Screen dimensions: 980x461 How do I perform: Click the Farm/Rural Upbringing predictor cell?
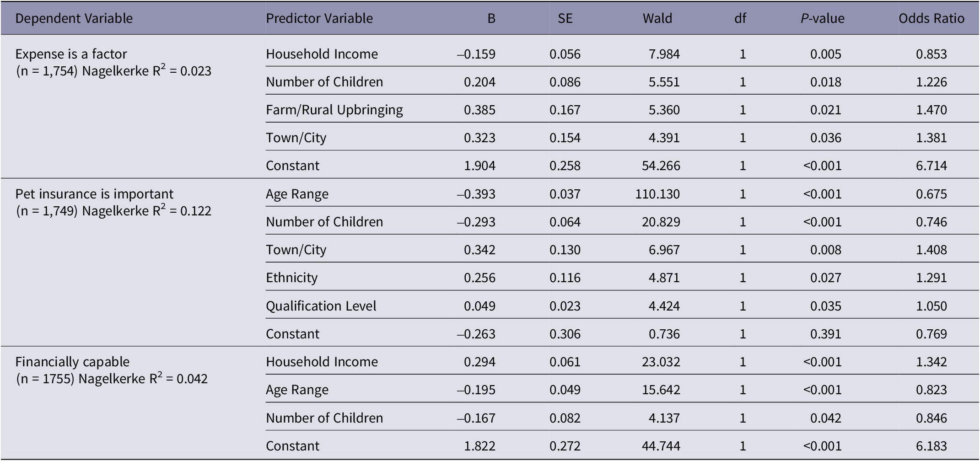click(334, 110)
